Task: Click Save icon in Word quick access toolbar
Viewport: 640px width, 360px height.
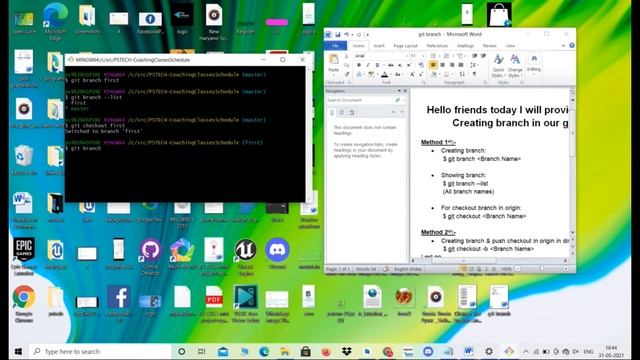Action: 338,35
